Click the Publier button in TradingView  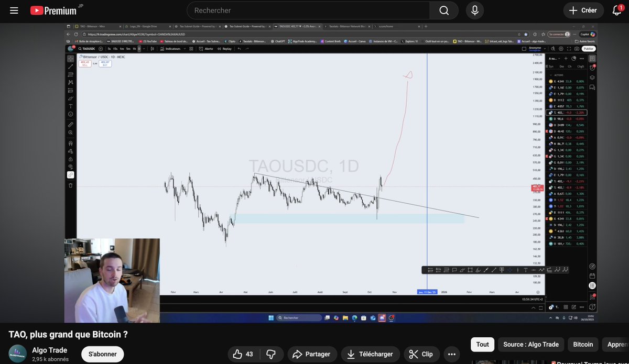click(x=588, y=49)
